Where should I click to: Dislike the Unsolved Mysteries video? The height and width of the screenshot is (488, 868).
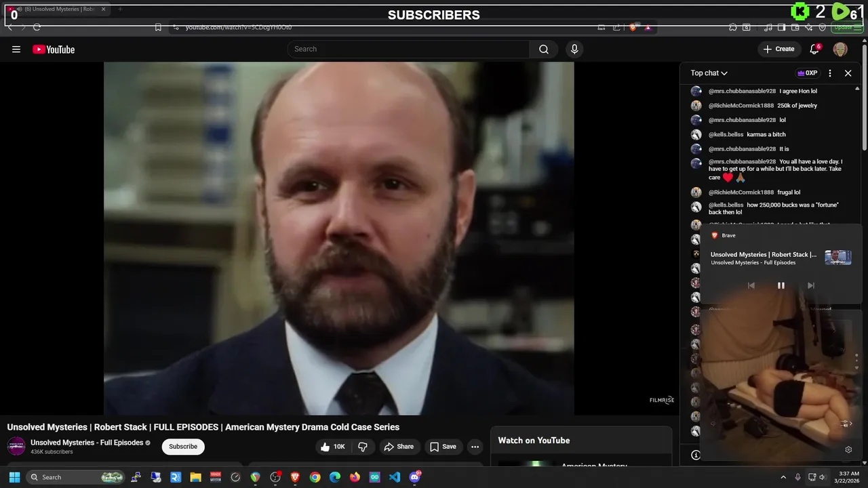click(363, 447)
